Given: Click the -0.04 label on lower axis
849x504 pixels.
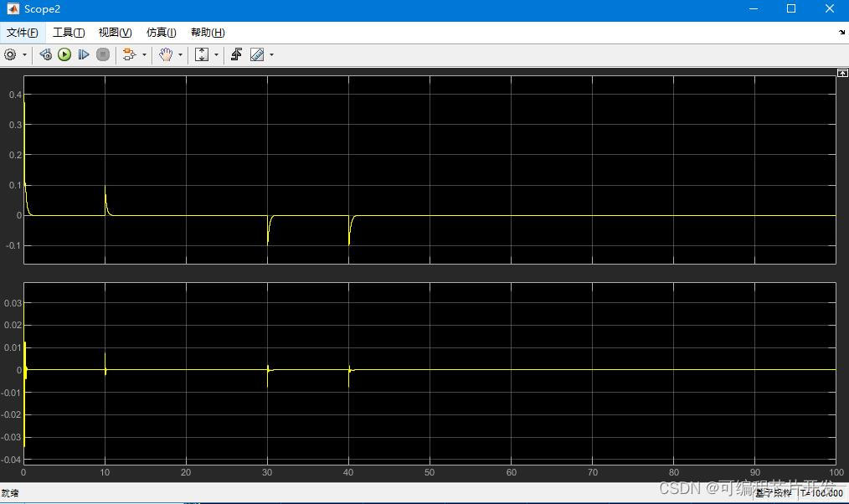Looking at the screenshot, I should tap(12, 460).
